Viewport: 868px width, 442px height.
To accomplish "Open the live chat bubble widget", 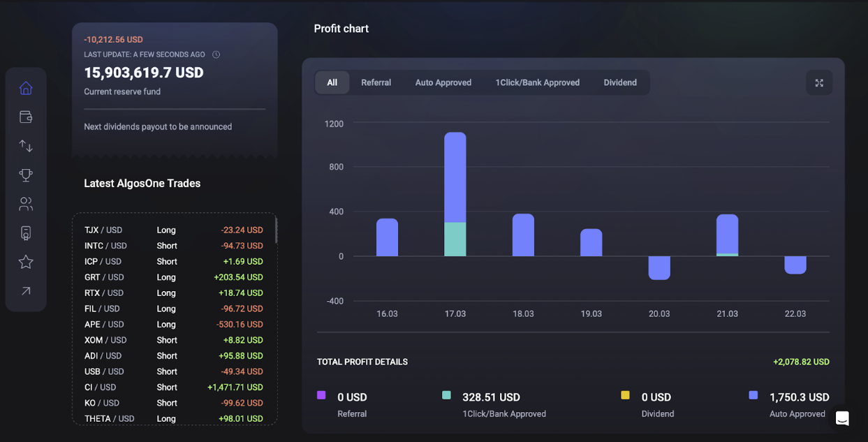I will (x=842, y=418).
